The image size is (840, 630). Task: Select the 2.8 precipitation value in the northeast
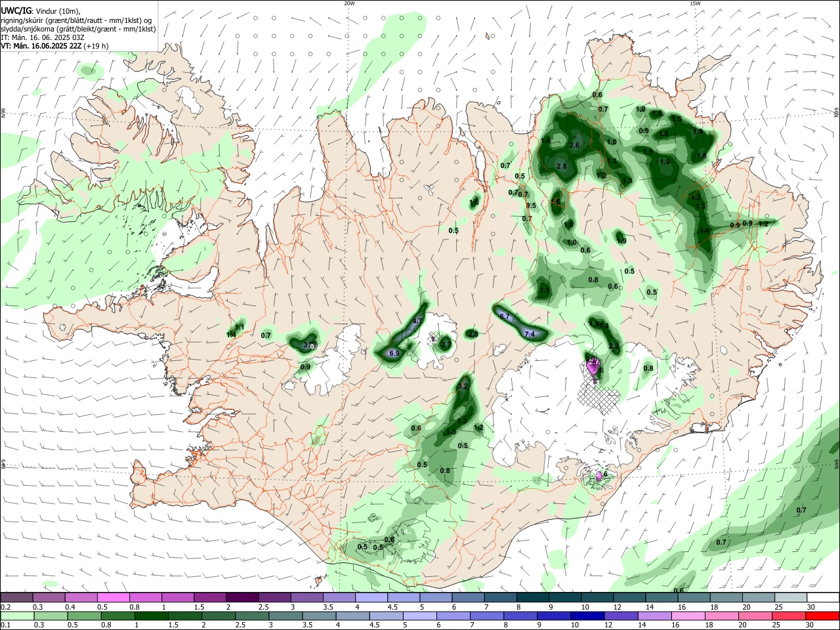pos(561,167)
